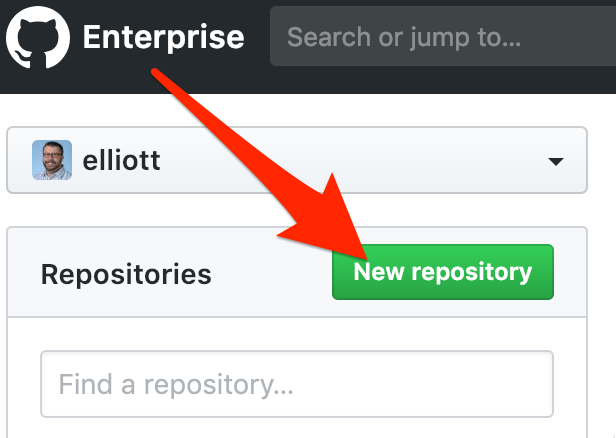Click the green New repository button
The width and height of the screenshot is (616, 438).
point(443,272)
